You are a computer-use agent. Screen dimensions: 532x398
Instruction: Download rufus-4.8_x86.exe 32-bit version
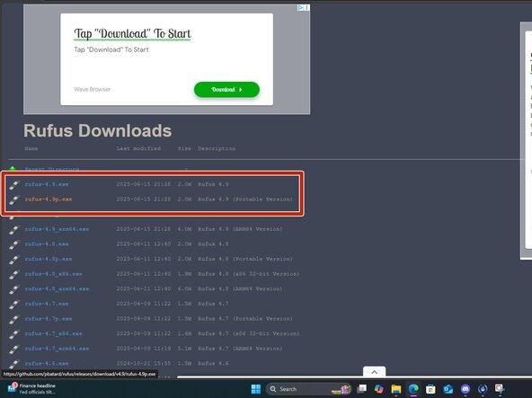(53, 274)
